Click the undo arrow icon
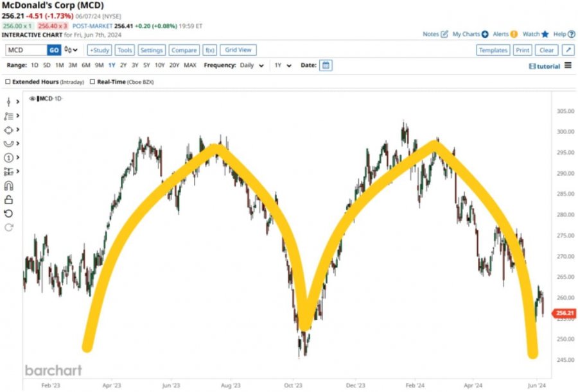Image resolution: width=578 pixels, height=392 pixels. (x=9, y=213)
